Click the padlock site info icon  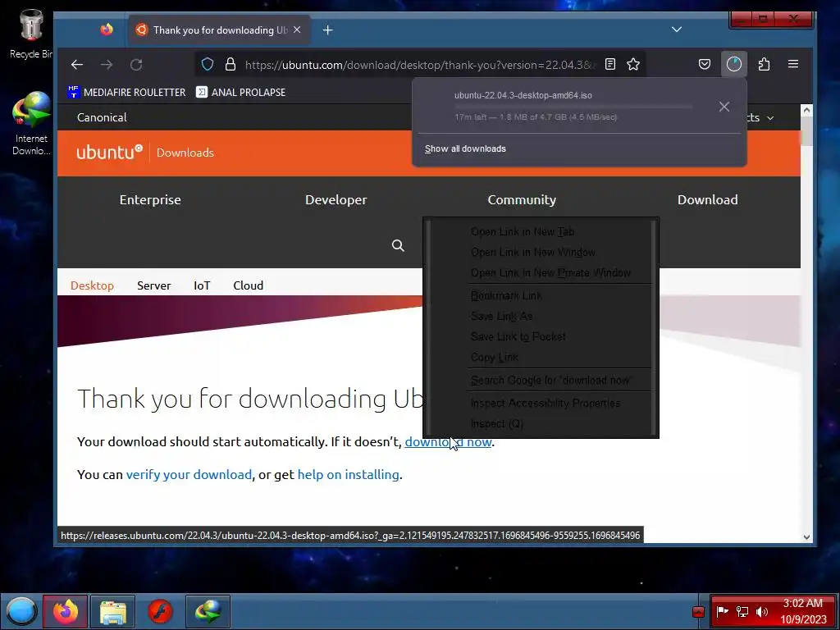(231, 65)
